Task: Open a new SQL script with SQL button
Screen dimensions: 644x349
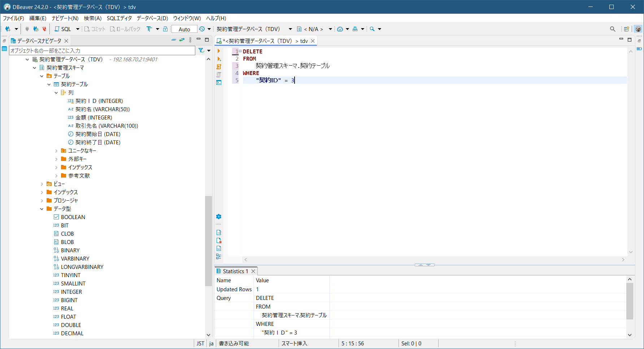Action: coord(63,29)
